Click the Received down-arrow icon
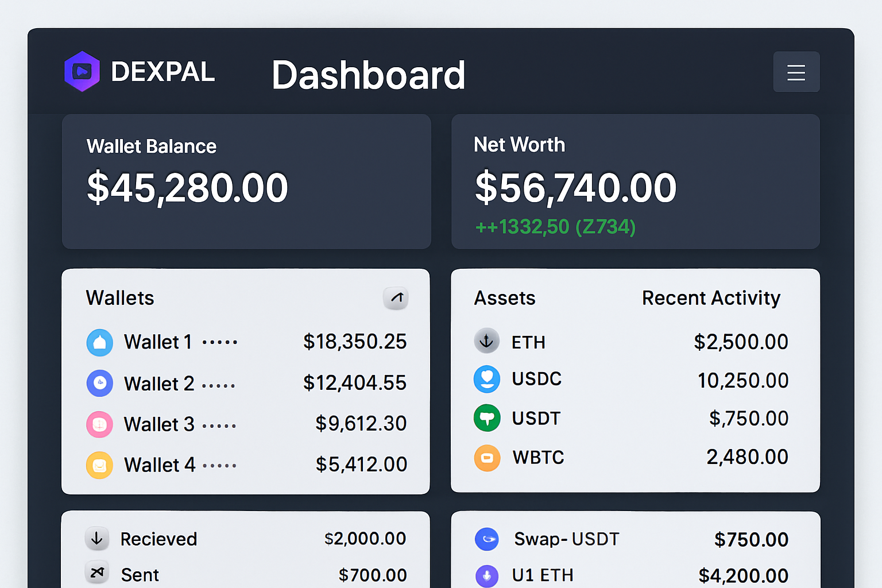Viewport: 882px width, 588px height. coord(97,539)
